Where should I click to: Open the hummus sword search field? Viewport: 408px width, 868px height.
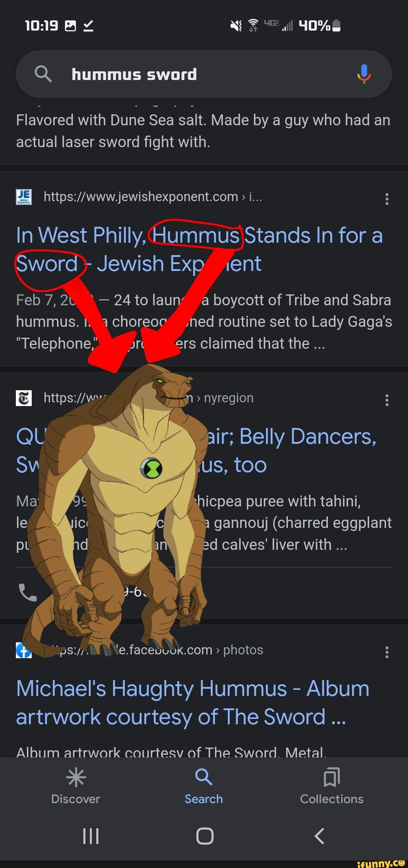[204, 74]
